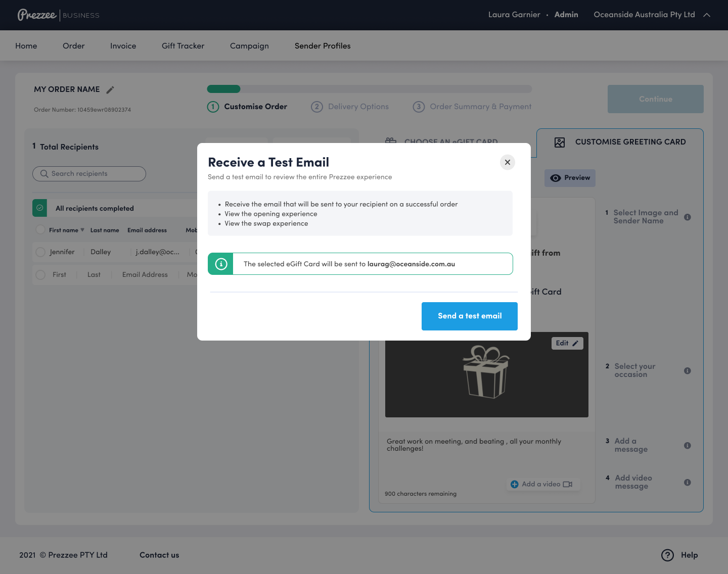Click the Delivery Options step label

[x=358, y=107]
